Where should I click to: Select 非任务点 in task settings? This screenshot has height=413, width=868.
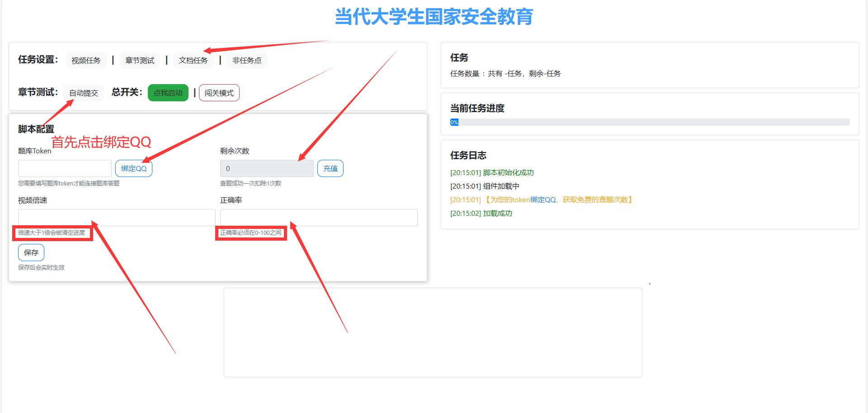click(x=247, y=60)
